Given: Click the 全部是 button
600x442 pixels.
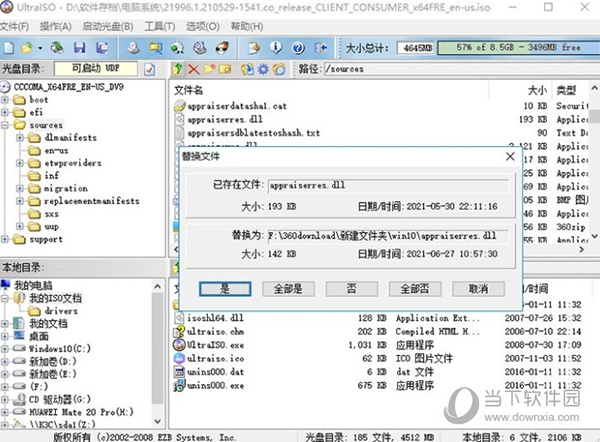Looking at the screenshot, I should click(289, 289).
